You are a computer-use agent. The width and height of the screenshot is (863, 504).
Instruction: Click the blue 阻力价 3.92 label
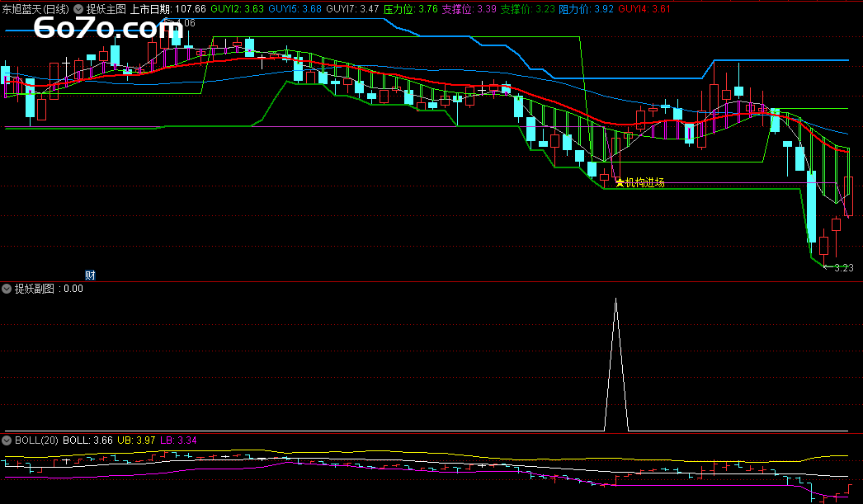[587, 9]
